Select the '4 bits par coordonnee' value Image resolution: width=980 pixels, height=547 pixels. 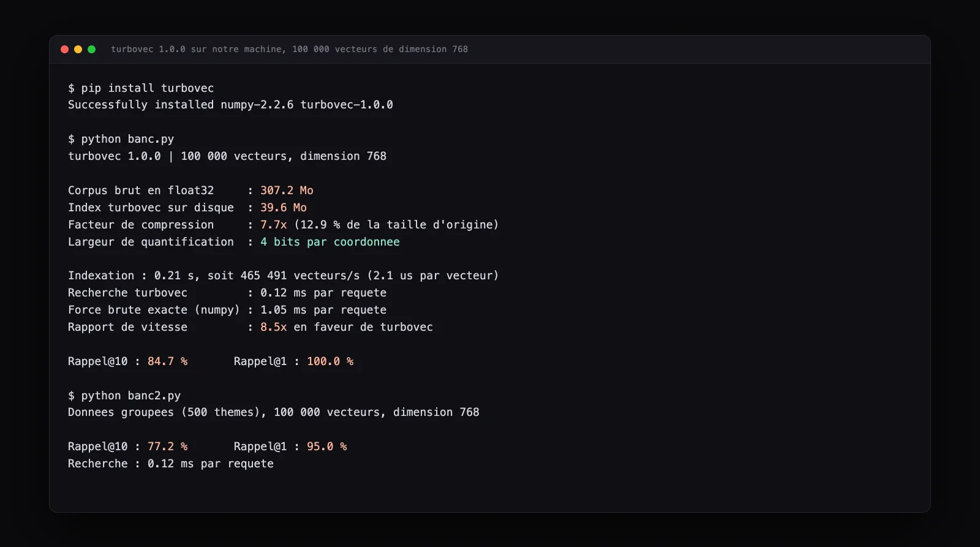click(x=330, y=242)
